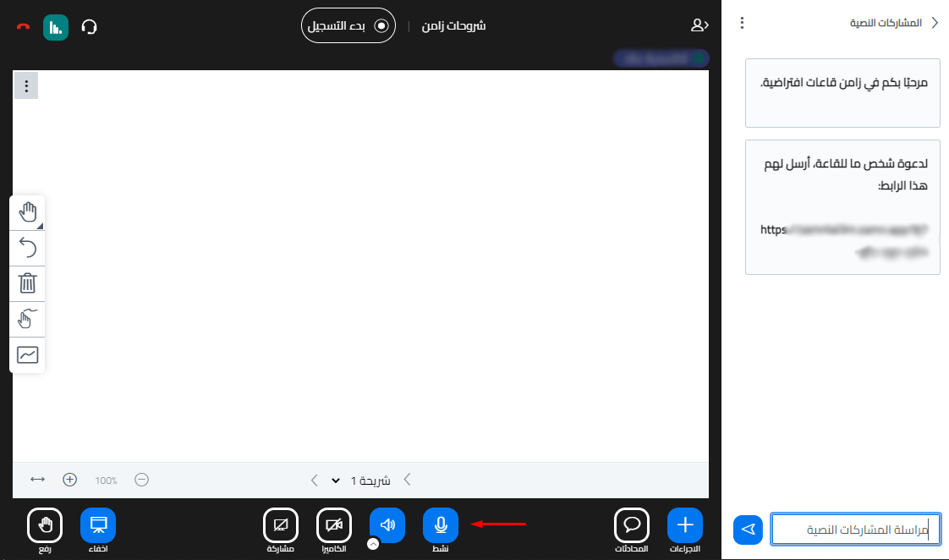Screen dimensions: 949x560
Task: Raise hand with رفع button
Action: tap(45, 525)
